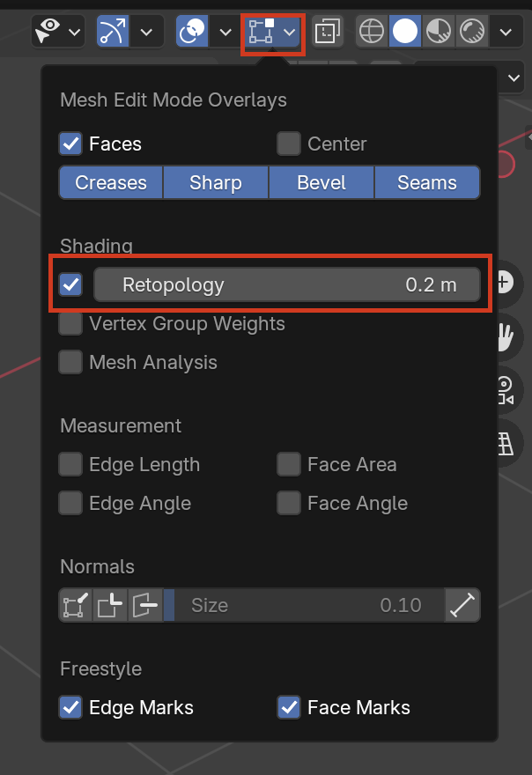The width and height of the screenshot is (532, 775).
Task: Enable the Mesh Analysis checkbox
Action: coord(70,362)
